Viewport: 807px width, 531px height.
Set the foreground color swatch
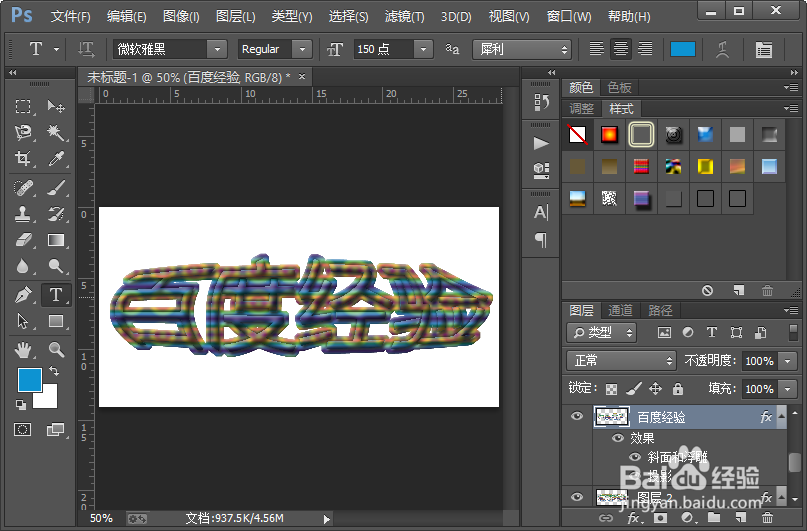click(x=30, y=380)
